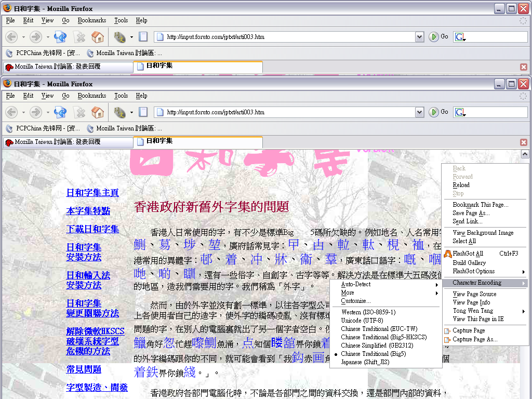
Task: Click the Tong Wen Tang toolbar icon in front window
Action: 120,112
